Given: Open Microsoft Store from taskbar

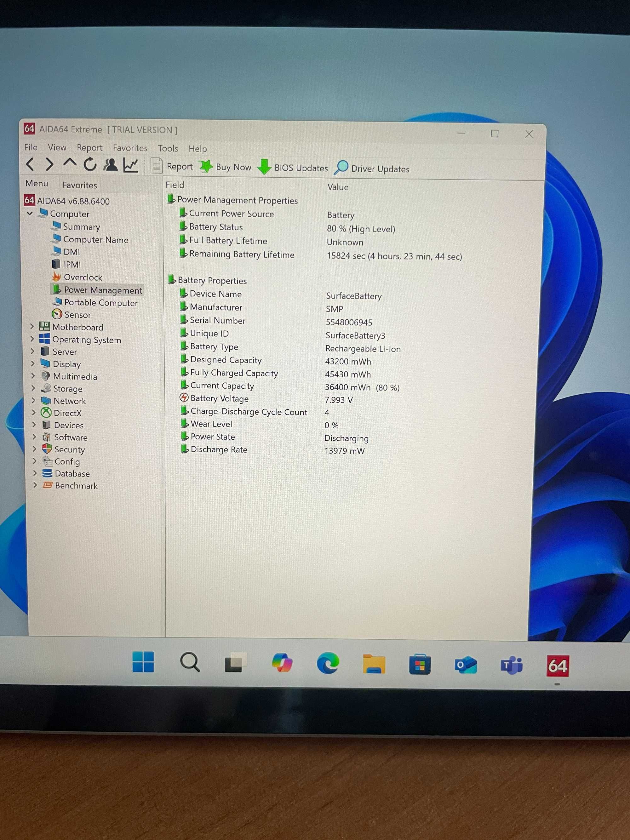Looking at the screenshot, I should tap(420, 665).
